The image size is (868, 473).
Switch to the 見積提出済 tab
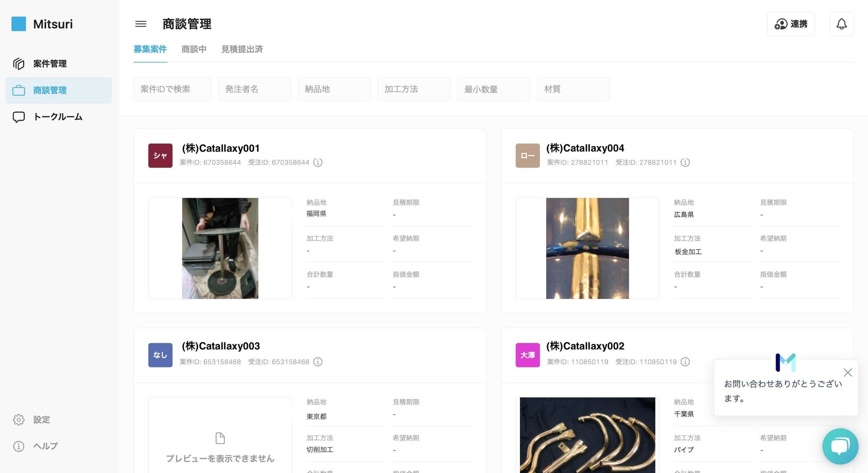pyautogui.click(x=242, y=49)
